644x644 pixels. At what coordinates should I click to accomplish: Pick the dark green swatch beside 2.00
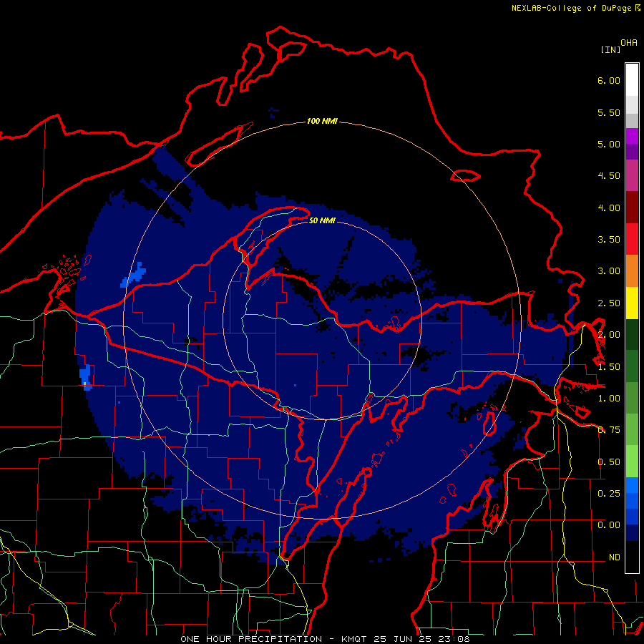632,334
